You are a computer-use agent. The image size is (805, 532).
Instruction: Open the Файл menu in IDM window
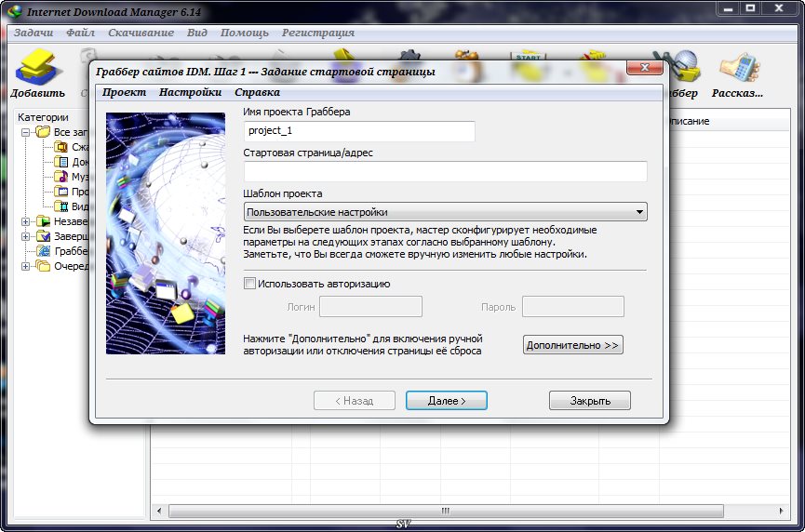[x=81, y=33]
